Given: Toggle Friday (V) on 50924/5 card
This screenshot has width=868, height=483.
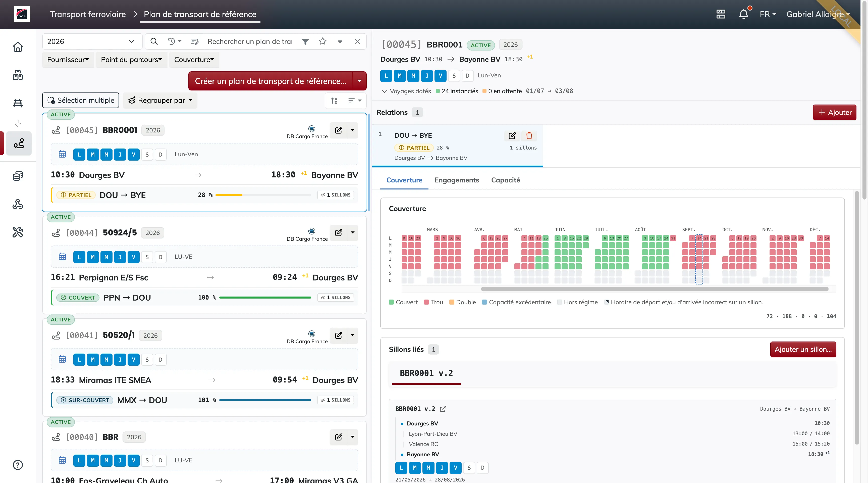Looking at the screenshot, I should click(133, 257).
